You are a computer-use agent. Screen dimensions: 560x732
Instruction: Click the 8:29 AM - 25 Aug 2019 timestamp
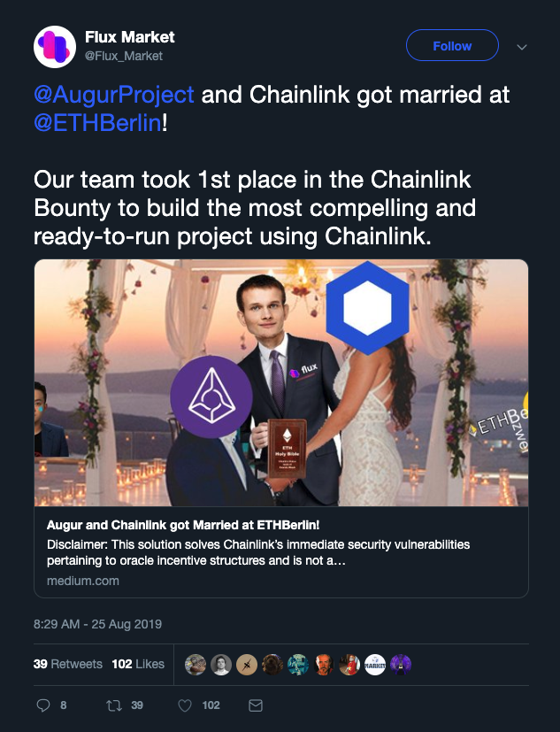[97, 624]
